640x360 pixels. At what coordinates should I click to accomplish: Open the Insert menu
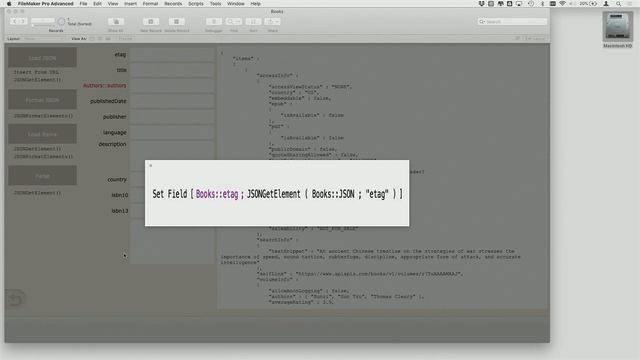coord(130,4)
